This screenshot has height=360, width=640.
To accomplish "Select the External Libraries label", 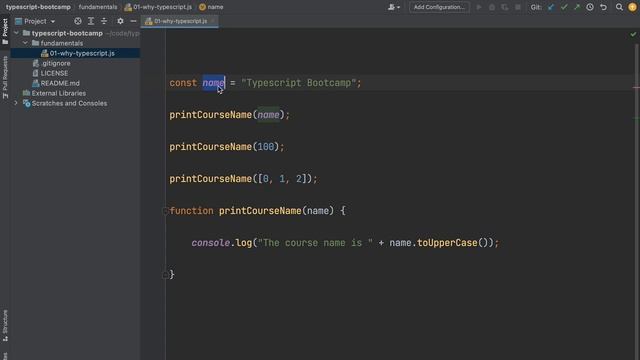I will 59,93.
